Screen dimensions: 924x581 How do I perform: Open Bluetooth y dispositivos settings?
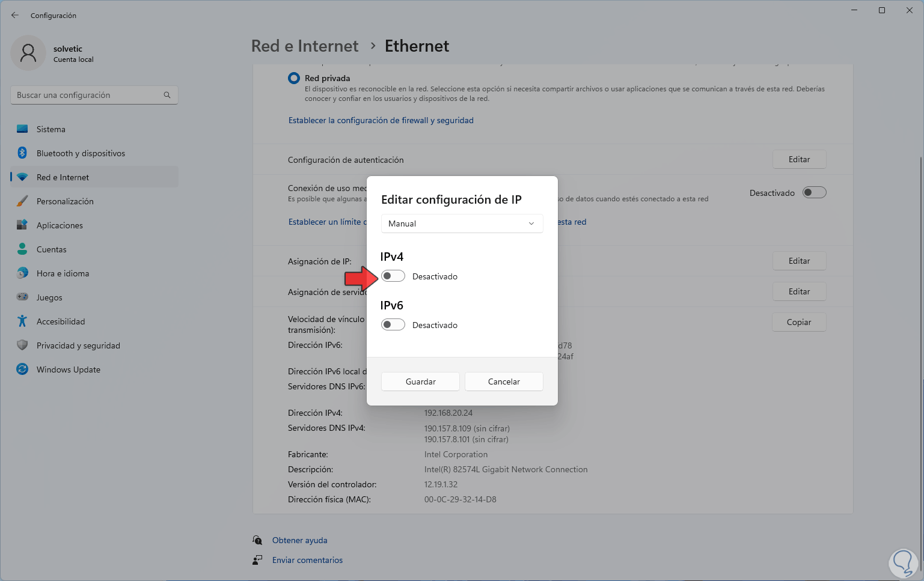point(81,153)
